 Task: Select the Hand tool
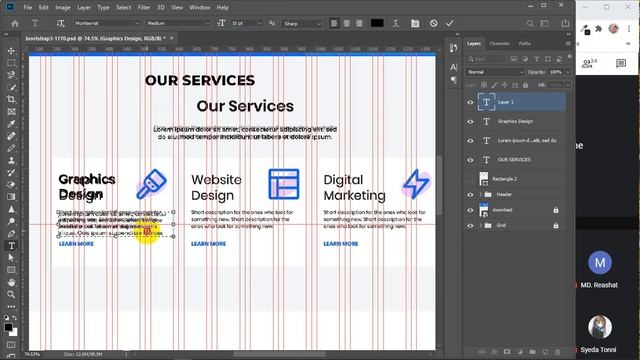click(11, 282)
